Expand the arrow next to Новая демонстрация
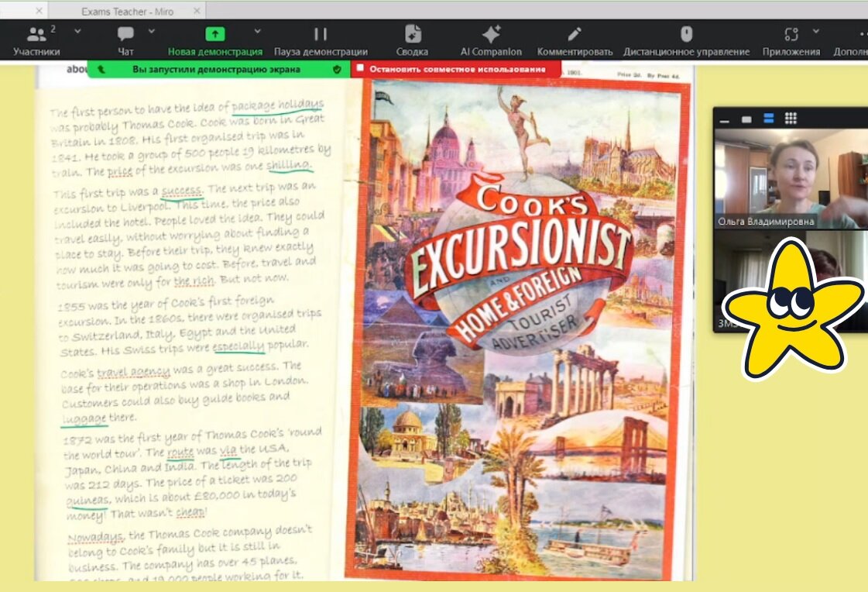 [257, 32]
